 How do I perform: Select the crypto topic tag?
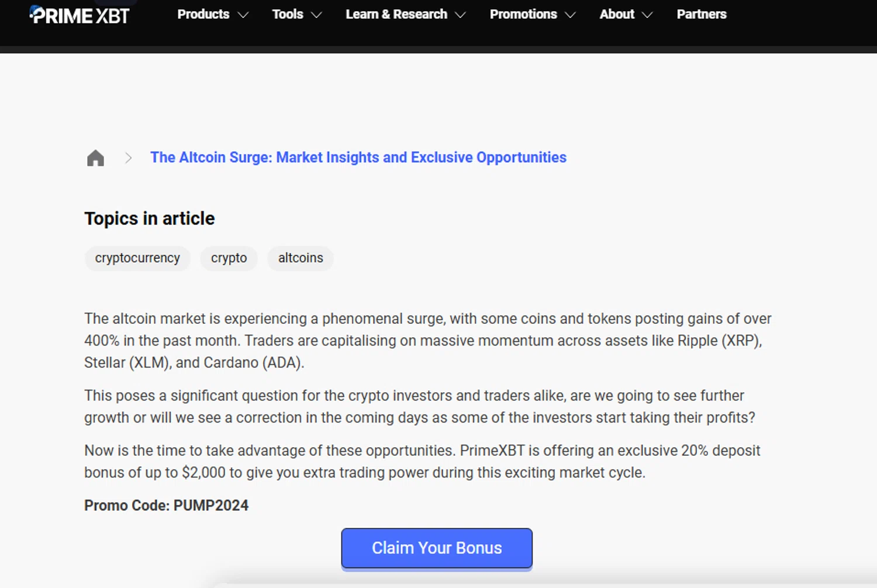229,258
